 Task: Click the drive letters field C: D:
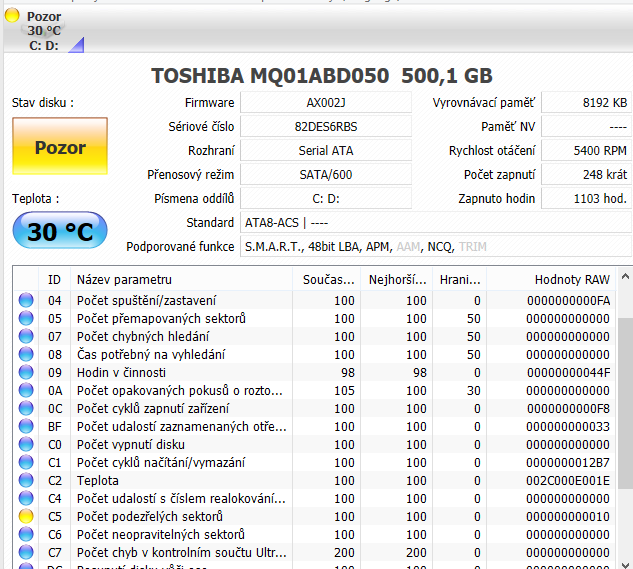(x=326, y=199)
